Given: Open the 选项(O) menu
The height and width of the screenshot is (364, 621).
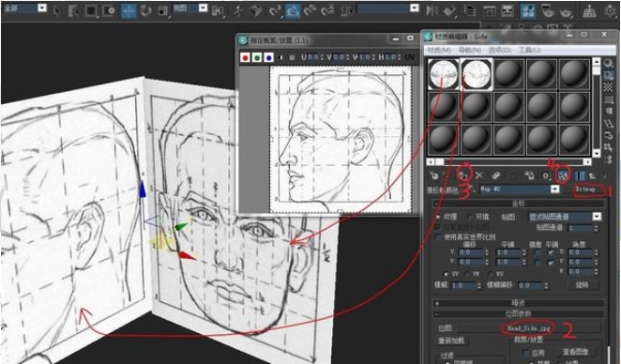Looking at the screenshot, I should pyautogui.click(x=500, y=51).
